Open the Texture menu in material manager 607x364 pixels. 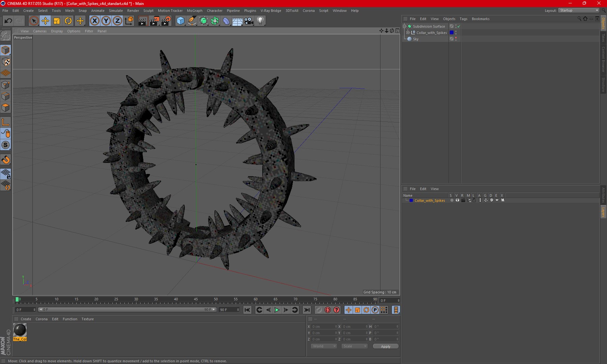(87, 319)
